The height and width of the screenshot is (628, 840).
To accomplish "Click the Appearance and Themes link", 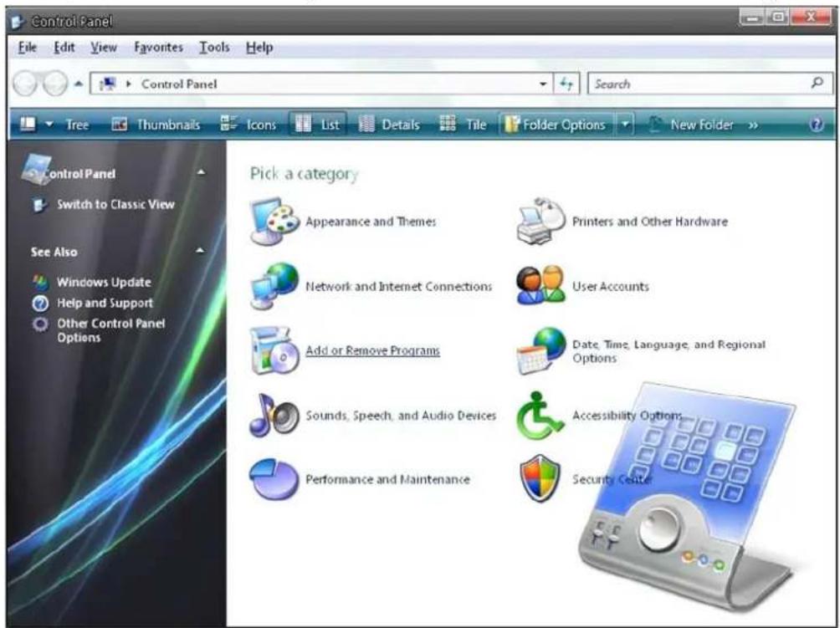I will click(x=371, y=222).
